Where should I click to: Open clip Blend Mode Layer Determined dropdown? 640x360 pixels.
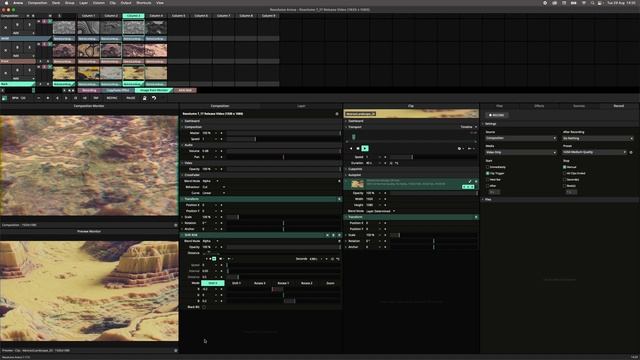(380, 211)
